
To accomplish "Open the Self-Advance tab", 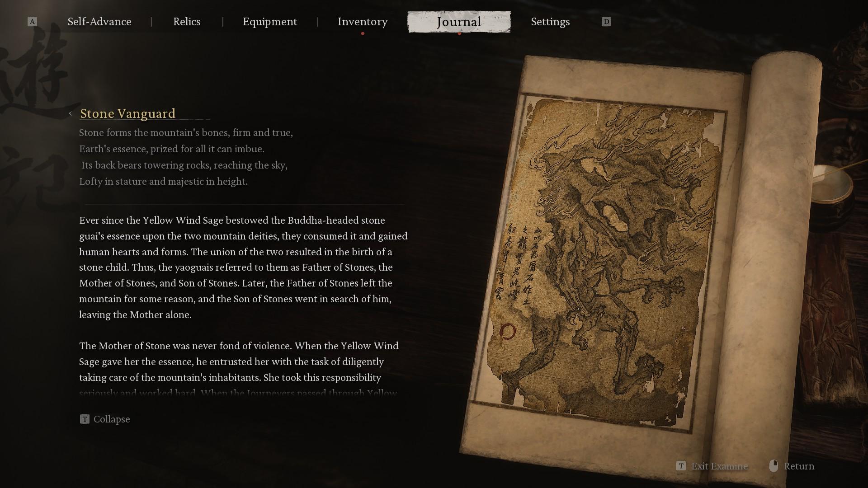I will (99, 22).
